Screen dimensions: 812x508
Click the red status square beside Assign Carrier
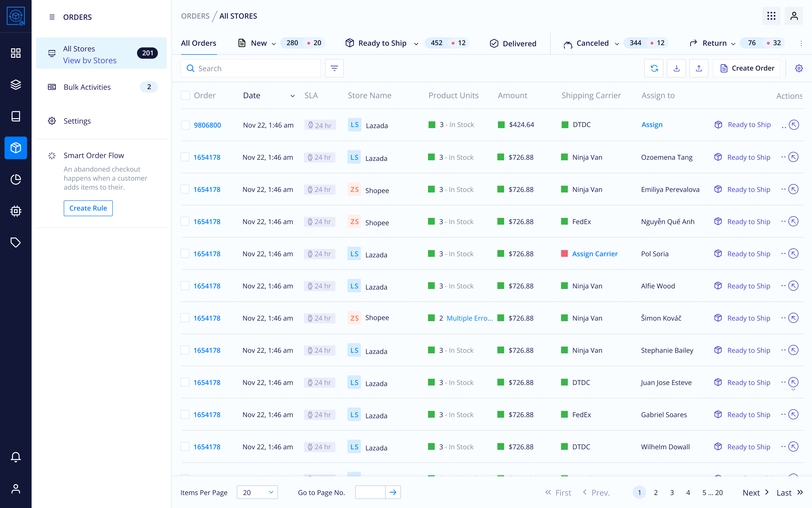[564, 254]
